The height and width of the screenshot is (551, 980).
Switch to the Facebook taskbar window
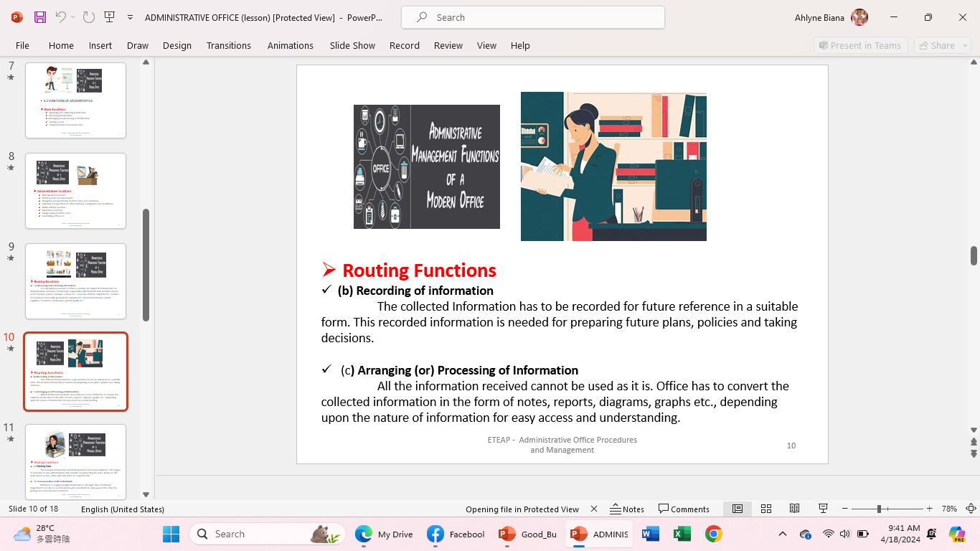[456, 534]
